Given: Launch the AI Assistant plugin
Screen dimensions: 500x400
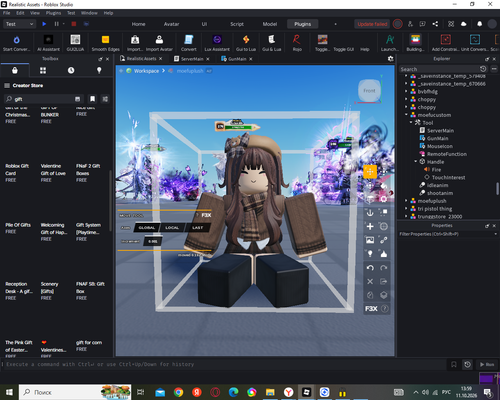Looking at the screenshot, I should (48, 43).
